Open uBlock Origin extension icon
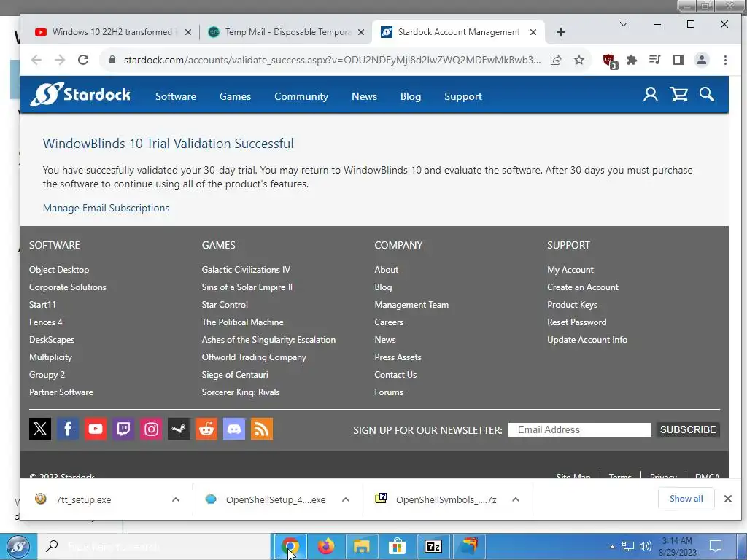Image resolution: width=747 pixels, height=560 pixels. click(x=610, y=61)
